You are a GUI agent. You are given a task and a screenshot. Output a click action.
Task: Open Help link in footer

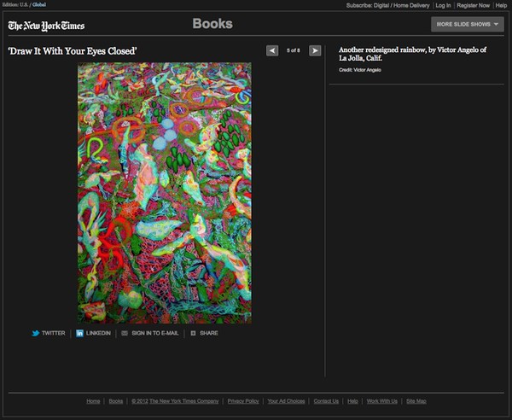(352, 401)
